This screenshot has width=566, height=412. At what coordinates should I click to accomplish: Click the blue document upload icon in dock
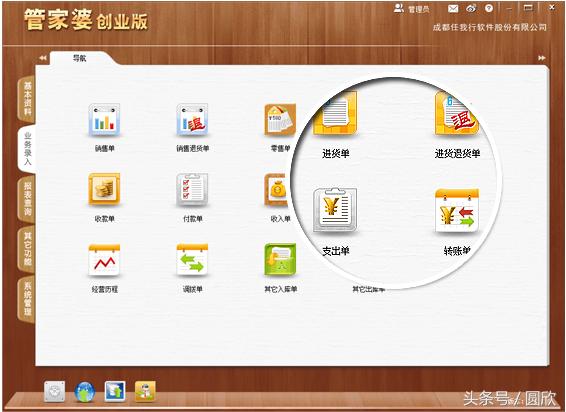pos(115,391)
